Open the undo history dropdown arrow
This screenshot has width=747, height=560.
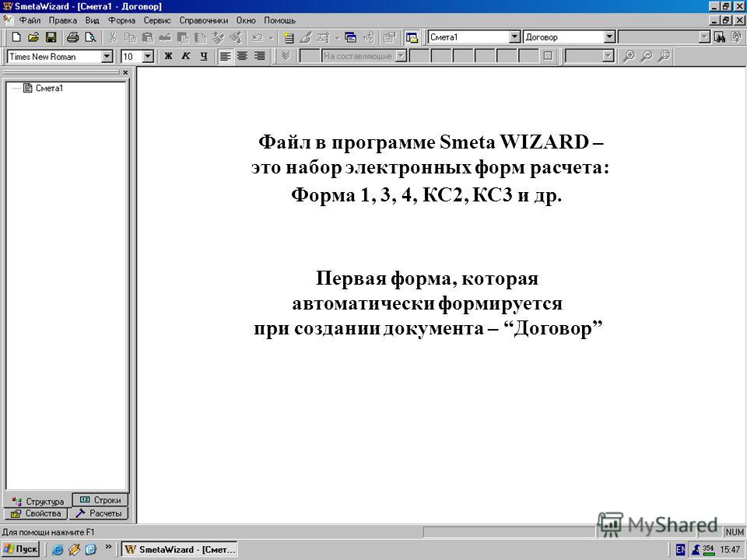(271, 37)
